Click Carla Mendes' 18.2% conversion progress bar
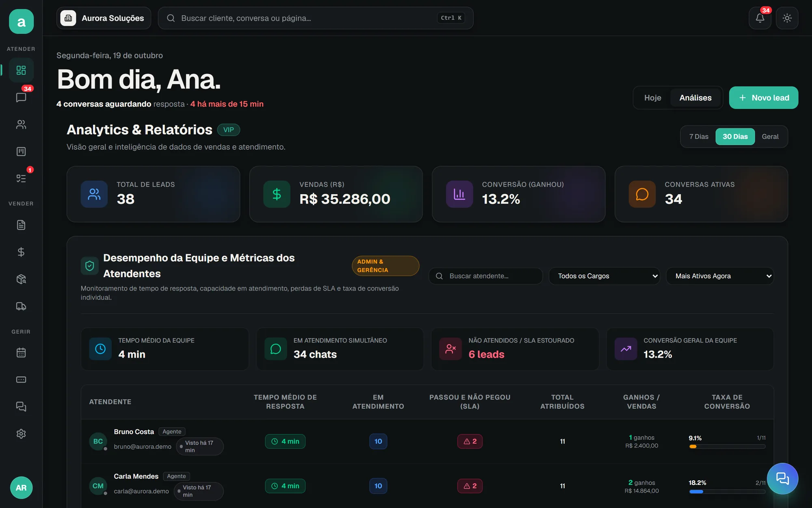 [727, 492]
